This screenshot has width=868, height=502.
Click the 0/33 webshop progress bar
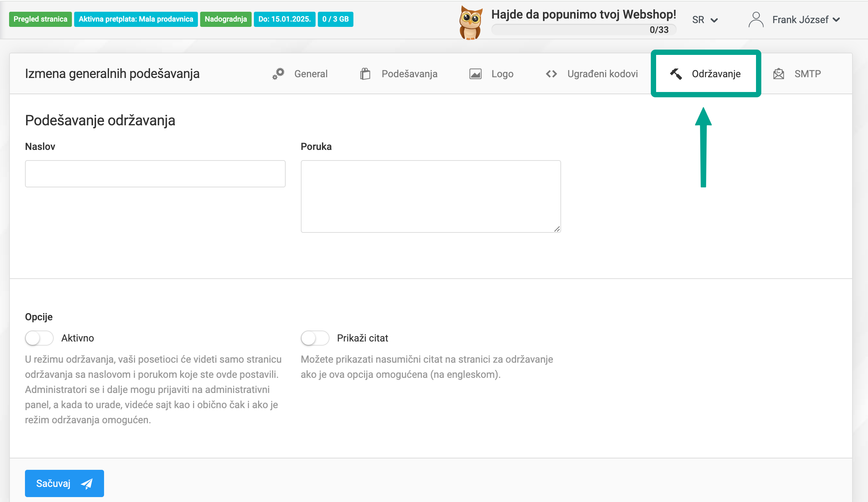click(584, 30)
